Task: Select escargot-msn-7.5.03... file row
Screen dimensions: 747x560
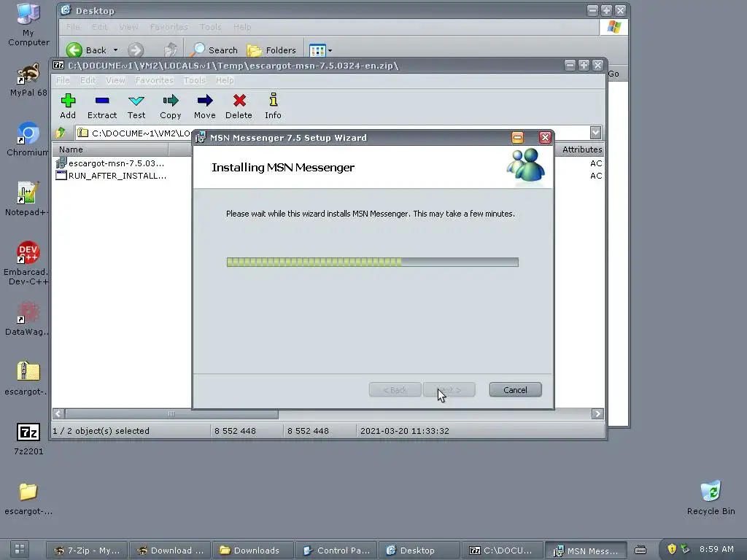Action: [111, 163]
